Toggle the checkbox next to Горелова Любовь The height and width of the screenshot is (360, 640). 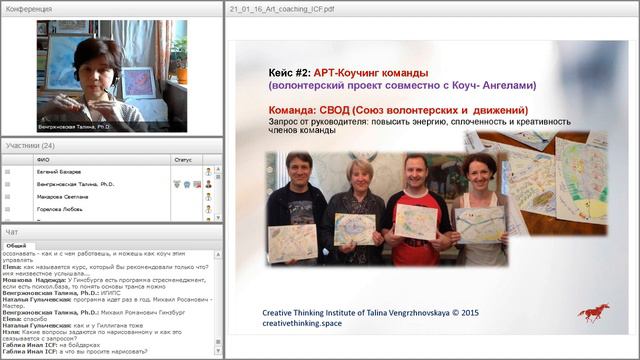(7, 209)
